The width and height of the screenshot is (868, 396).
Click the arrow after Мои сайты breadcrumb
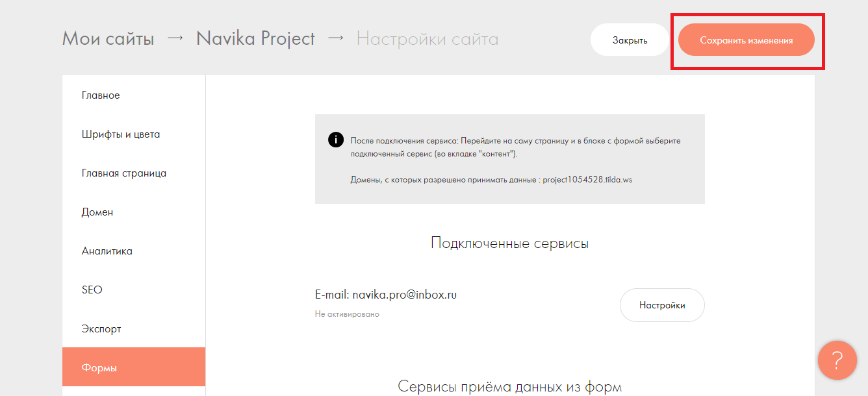pos(175,39)
